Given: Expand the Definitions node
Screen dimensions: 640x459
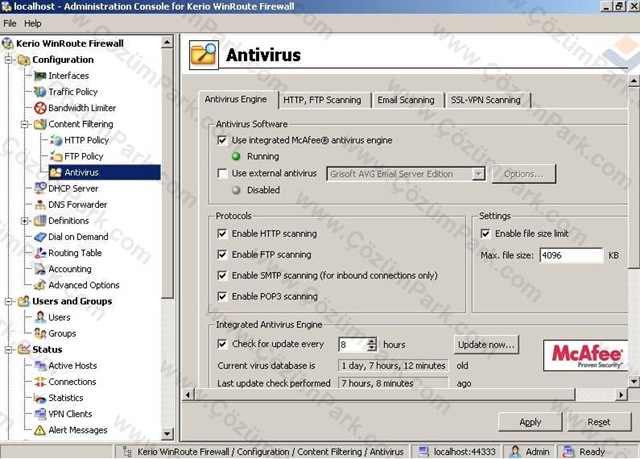Looking at the screenshot, I should (24, 221).
